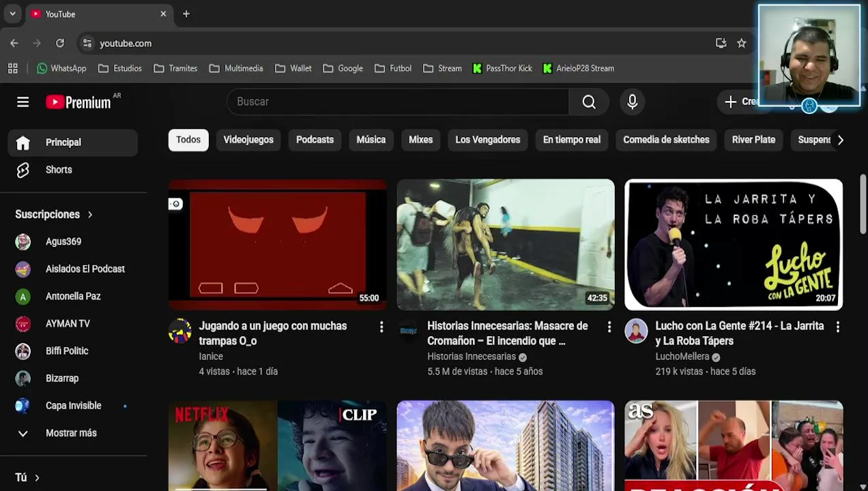Play the Masacre de Cromañon thumbnail
Image resolution: width=868 pixels, height=491 pixels.
coord(506,245)
